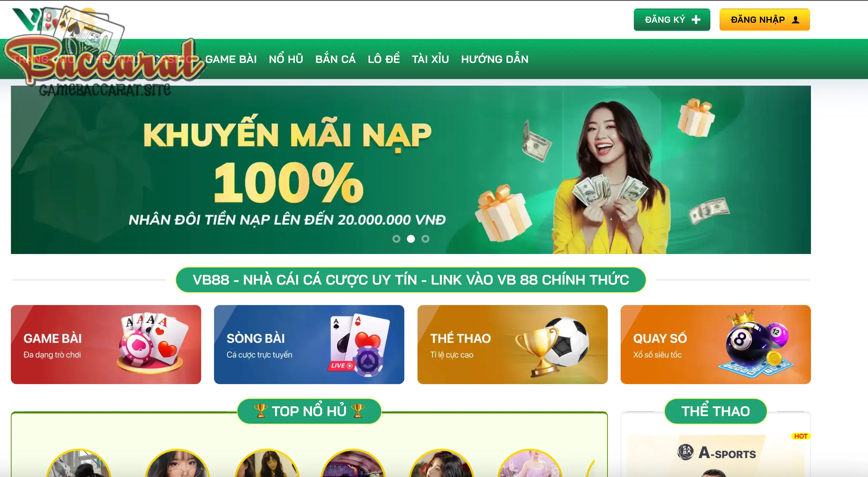
Task: Go to BẮN CÁ in navigation bar
Action: pos(335,59)
